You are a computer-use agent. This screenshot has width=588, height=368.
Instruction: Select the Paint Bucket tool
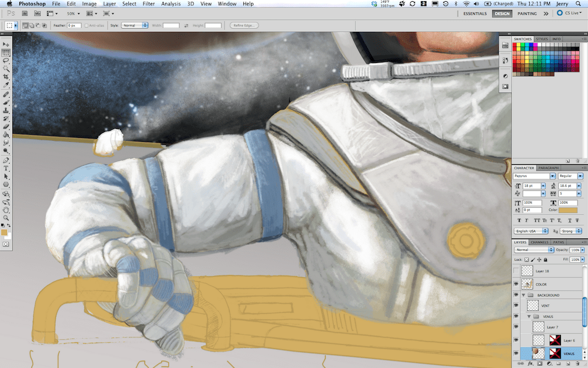point(6,134)
